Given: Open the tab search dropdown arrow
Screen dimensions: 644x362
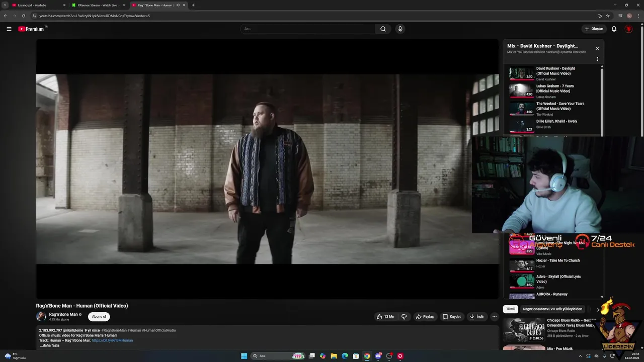Looking at the screenshot, I should [x=5, y=5].
